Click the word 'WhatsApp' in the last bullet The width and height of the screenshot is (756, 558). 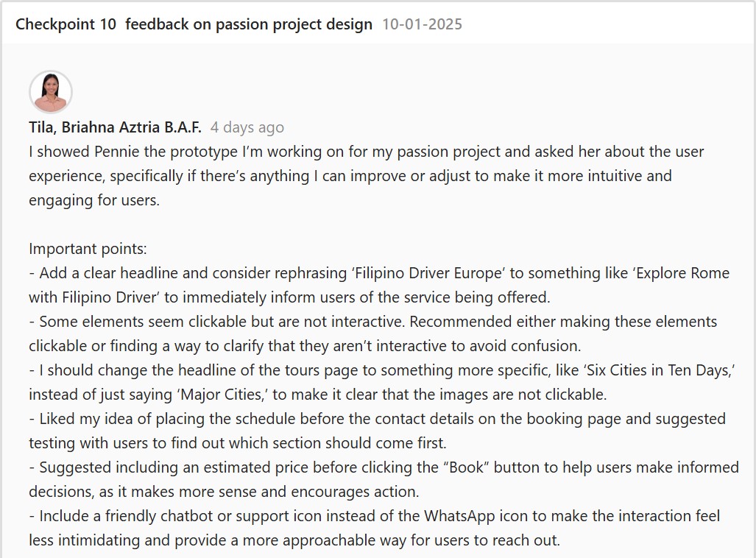[455, 516]
